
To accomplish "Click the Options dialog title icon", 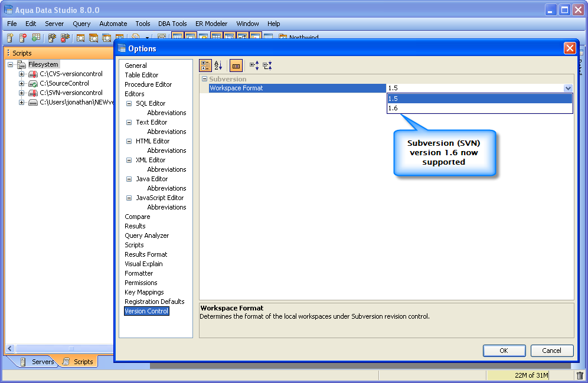I will [x=122, y=48].
